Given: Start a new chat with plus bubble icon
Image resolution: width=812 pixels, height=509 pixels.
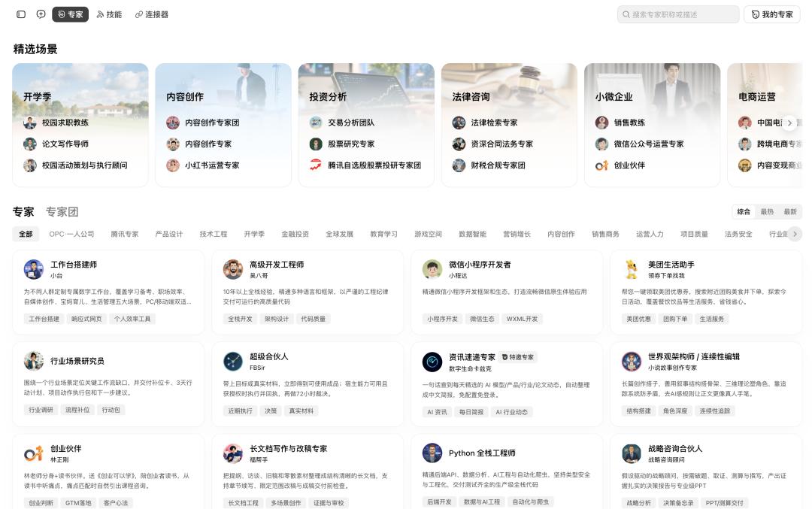Looking at the screenshot, I should point(41,14).
